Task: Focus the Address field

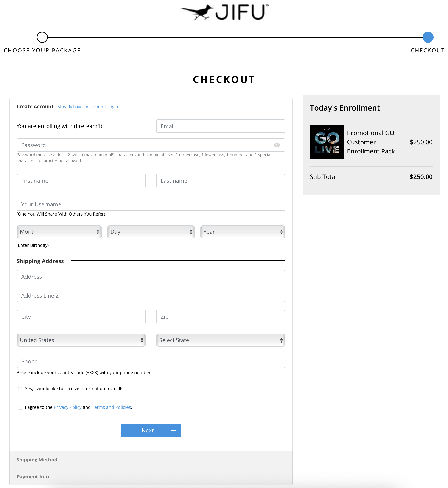Action: pyautogui.click(x=151, y=277)
